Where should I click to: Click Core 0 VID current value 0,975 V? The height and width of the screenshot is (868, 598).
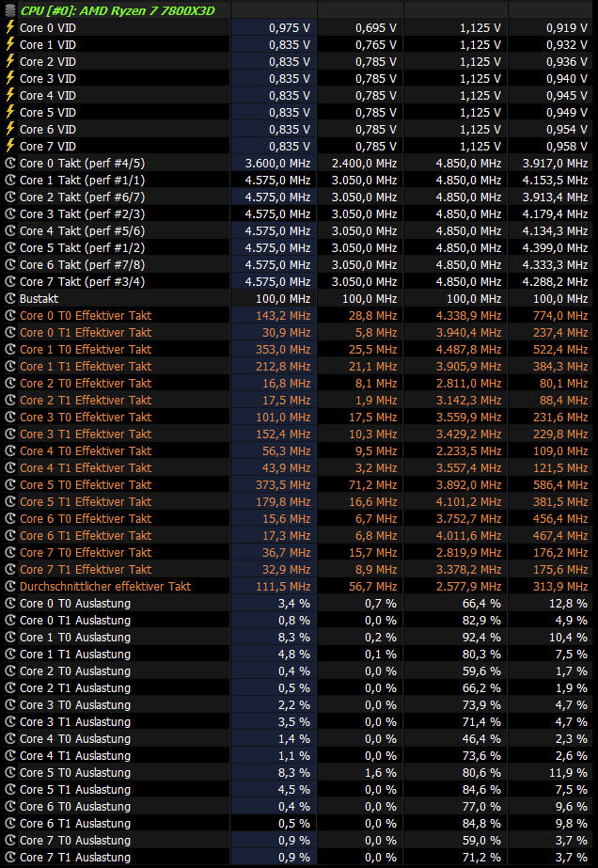click(x=290, y=27)
